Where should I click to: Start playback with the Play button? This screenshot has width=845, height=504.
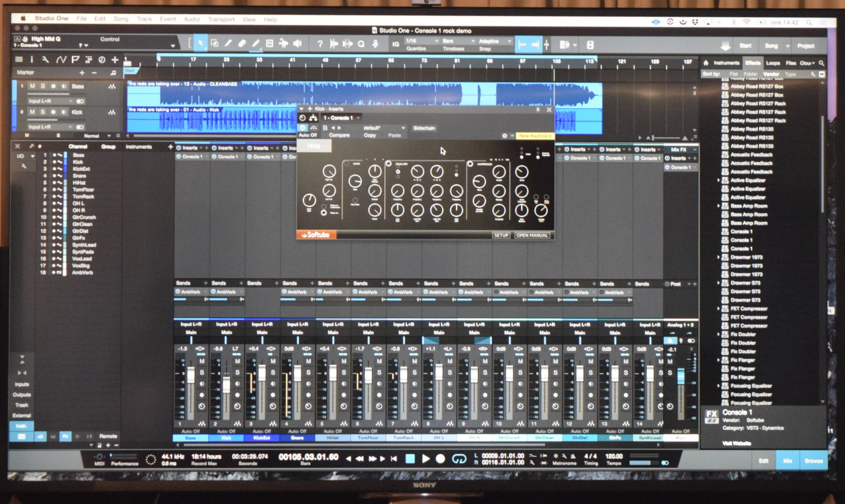[425, 459]
